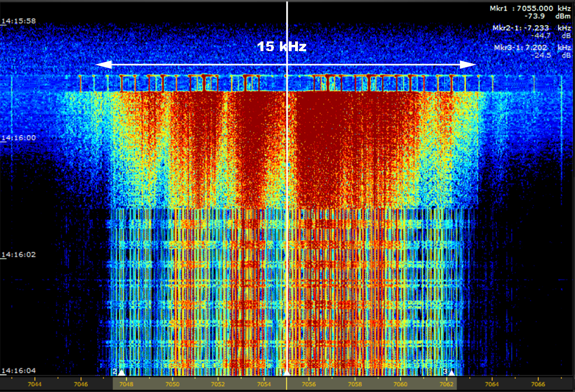Click 7044 on the frequency axis
Viewport: 575px width, 392px height.
point(35,384)
